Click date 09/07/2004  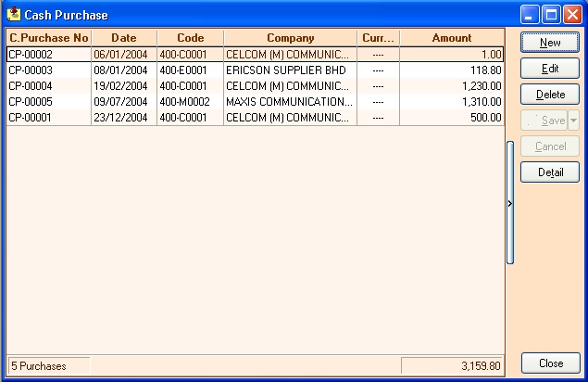(x=120, y=102)
